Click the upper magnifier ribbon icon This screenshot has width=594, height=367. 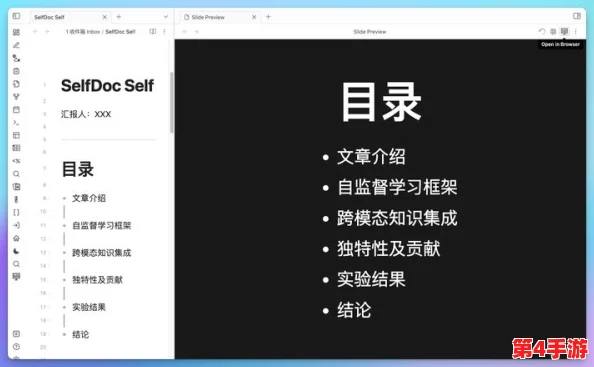16,174
